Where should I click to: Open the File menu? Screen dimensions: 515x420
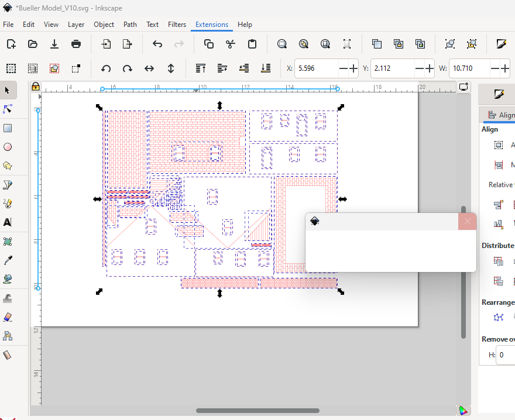[8, 25]
